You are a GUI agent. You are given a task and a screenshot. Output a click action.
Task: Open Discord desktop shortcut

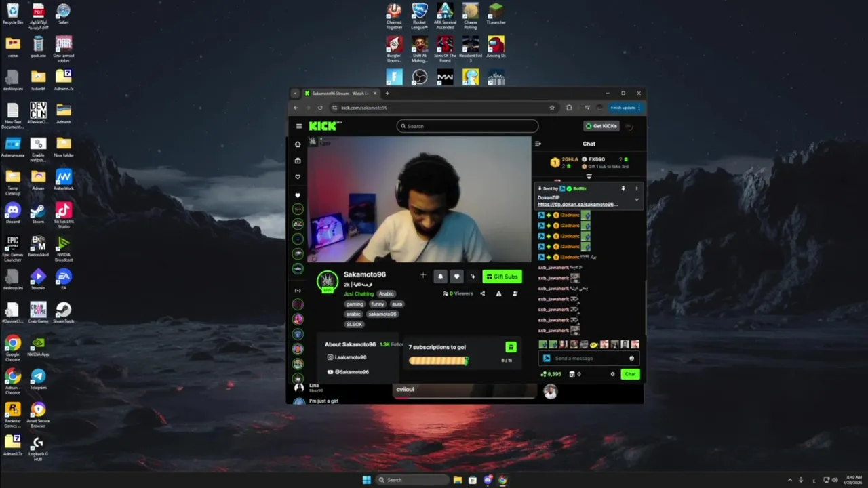pyautogui.click(x=13, y=213)
